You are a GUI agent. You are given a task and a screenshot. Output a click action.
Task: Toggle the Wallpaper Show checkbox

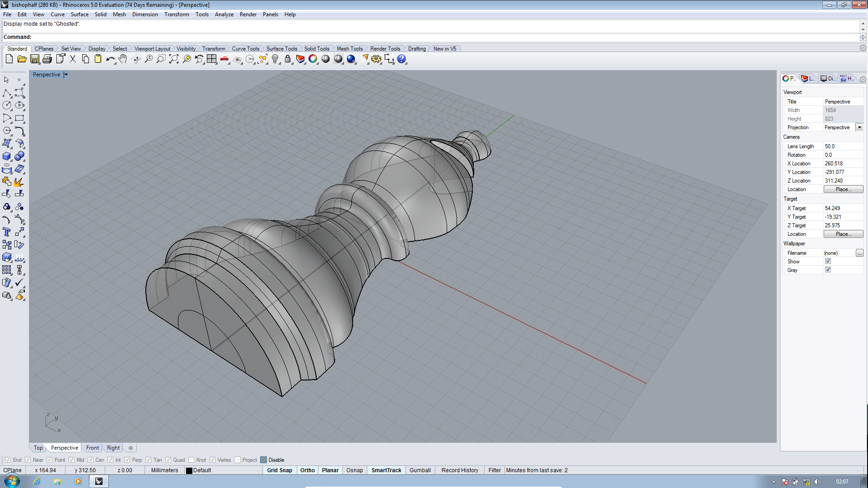coord(828,261)
